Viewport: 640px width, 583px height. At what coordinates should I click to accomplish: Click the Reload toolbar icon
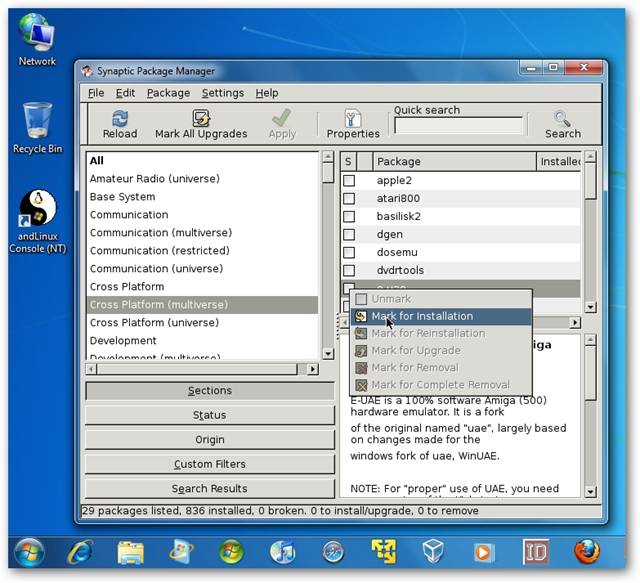(x=120, y=118)
